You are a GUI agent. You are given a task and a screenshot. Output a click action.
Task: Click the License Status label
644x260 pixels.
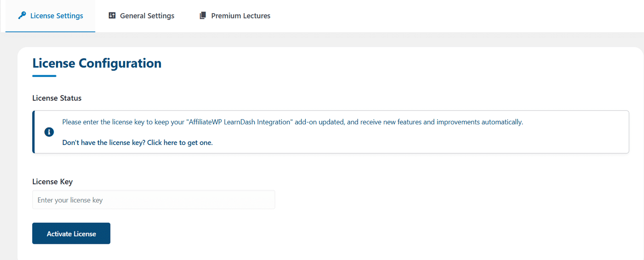point(57,98)
